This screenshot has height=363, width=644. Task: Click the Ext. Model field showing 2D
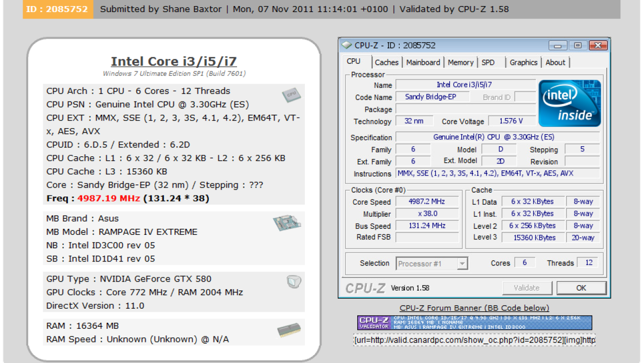coord(500,161)
